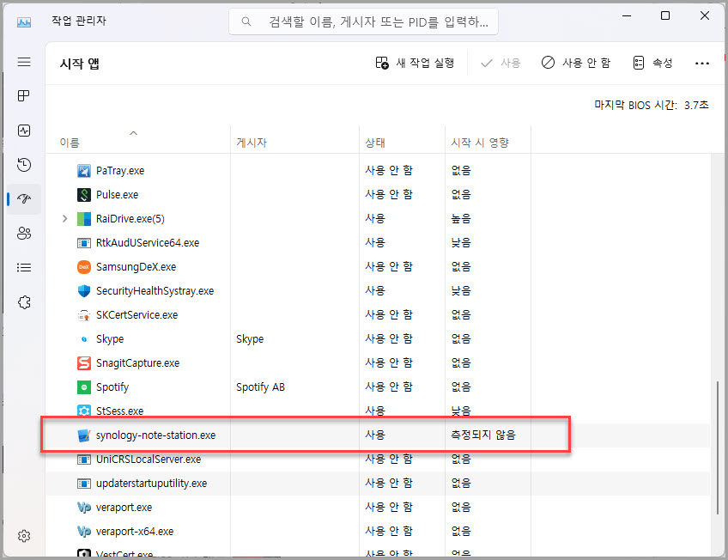Open the Details list page icon
728x560 pixels.
[24, 267]
